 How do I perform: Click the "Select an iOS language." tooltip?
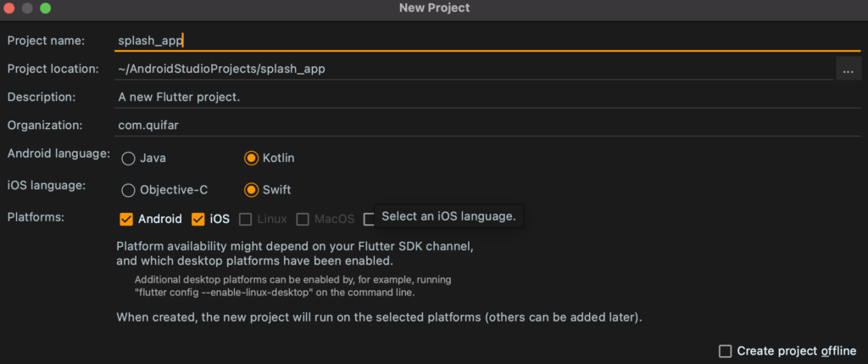(x=448, y=216)
